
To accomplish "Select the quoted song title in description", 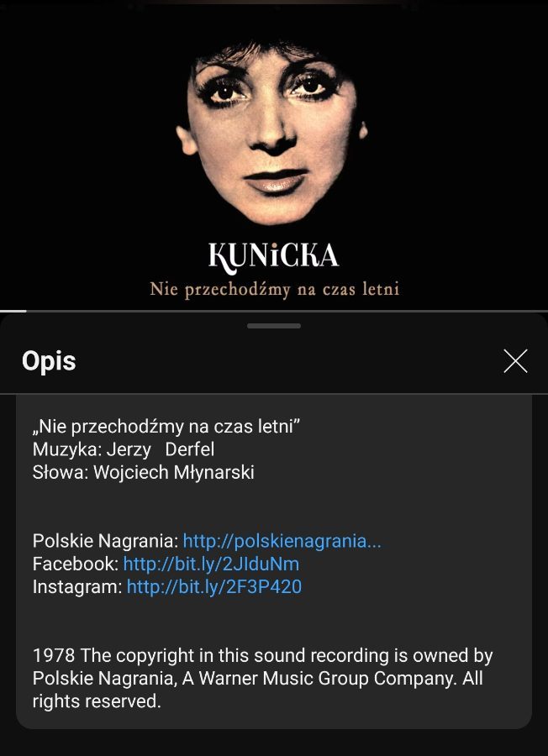I will (x=167, y=426).
